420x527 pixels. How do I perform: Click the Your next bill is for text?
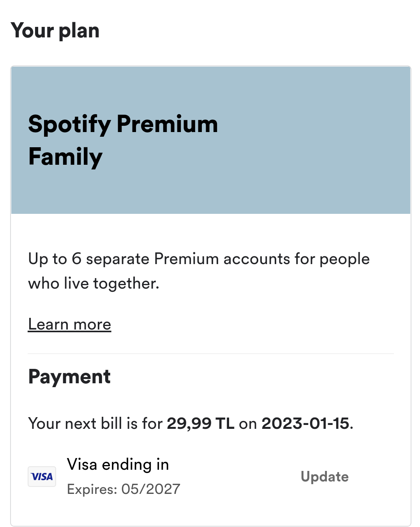pyautogui.click(x=95, y=423)
